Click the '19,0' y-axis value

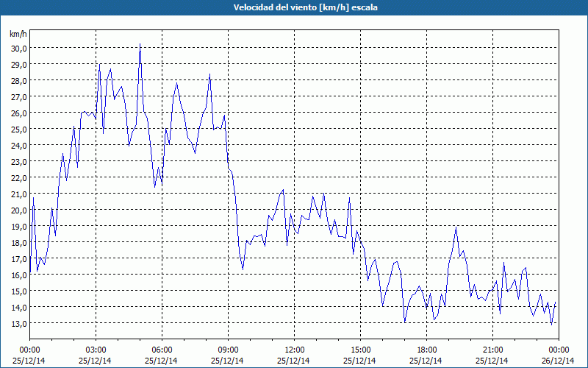(x=18, y=226)
